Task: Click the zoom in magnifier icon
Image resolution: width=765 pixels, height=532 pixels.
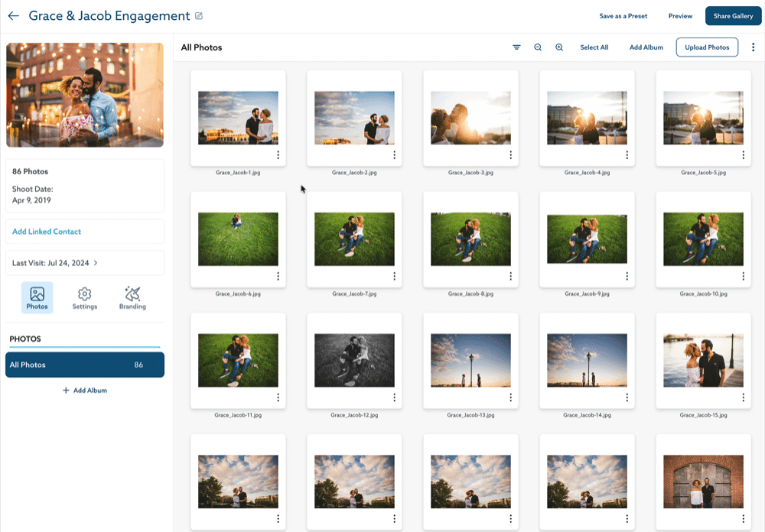Action: point(559,47)
